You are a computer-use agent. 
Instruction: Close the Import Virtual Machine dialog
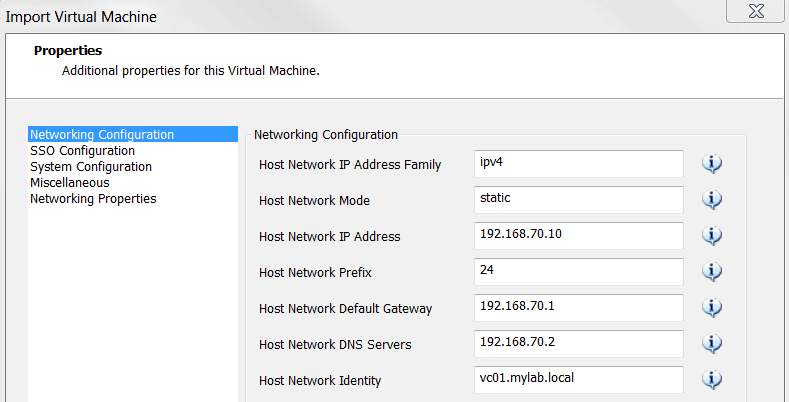tap(754, 11)
